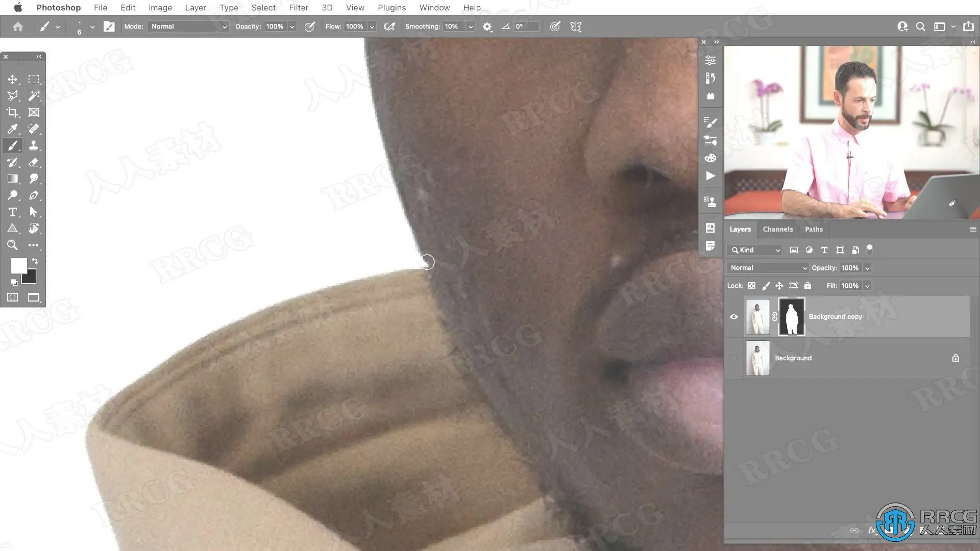
Task: Toggle lock transparent pixels
Action: tap(752, 286)
